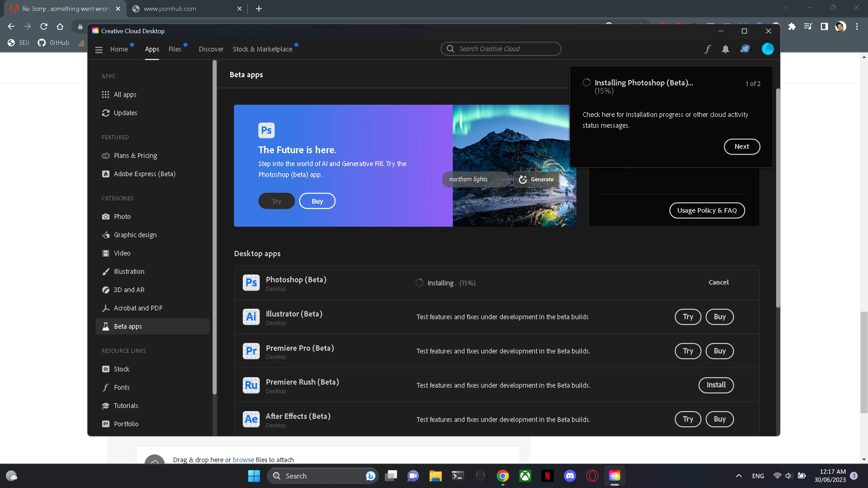This screenshot has width=868, height=488.
Task: Switch to the Stock & Marketplace tab
Action: pyautogui.click(x=262, y=49)
